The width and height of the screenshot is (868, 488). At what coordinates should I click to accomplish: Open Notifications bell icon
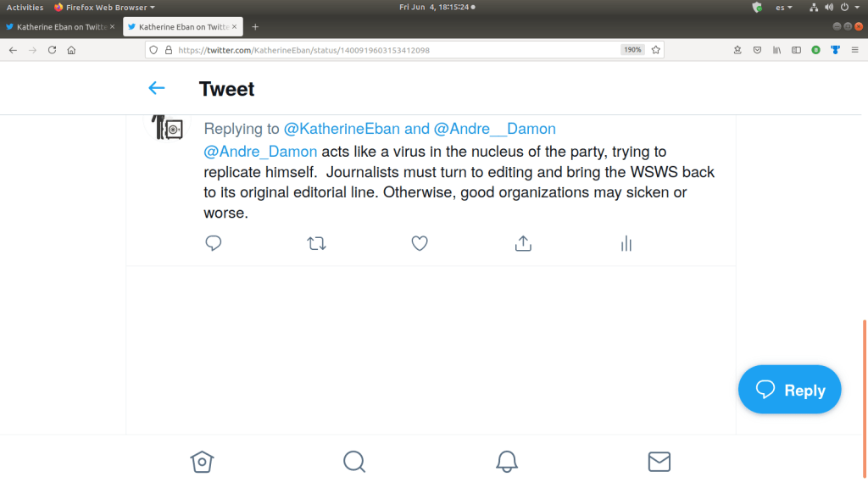[x=507, y=461]
